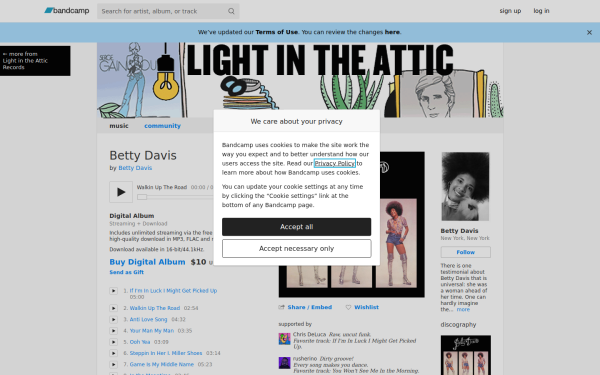Image resolution: width=600 pixels, height=375 pixels.
Task: Switch to the community tab
Action: tap(162, 126)
